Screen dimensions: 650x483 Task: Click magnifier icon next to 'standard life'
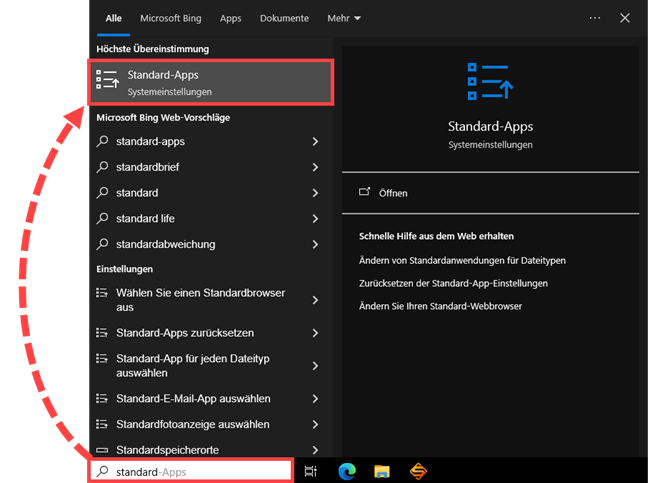point(102,218)
